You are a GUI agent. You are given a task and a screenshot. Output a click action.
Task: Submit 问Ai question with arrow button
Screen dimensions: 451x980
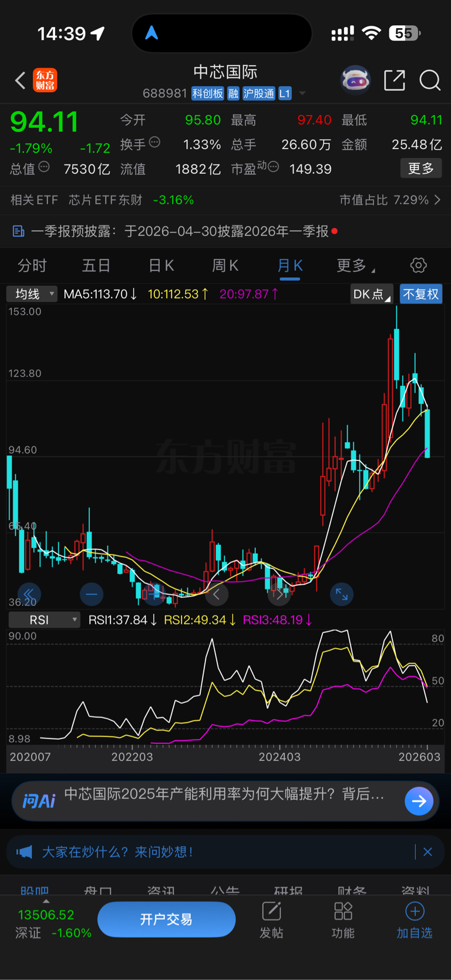coord(419,801)
